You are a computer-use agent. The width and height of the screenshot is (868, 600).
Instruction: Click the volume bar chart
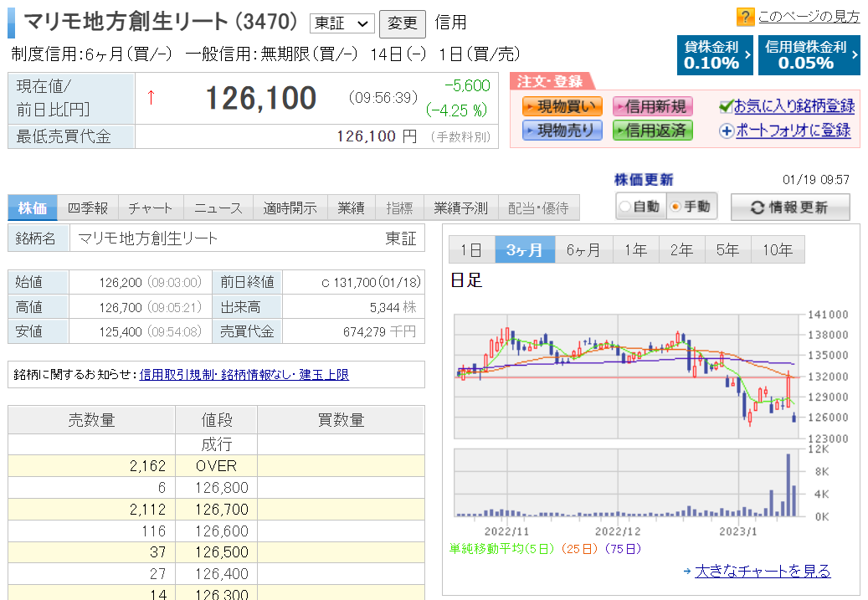tap(629, 483)
